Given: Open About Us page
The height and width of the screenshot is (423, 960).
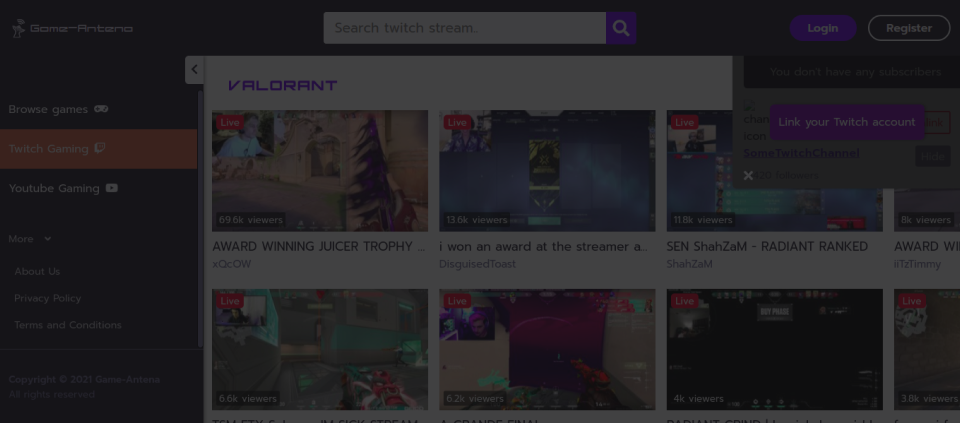Looking at the screenshot, I should pos(37,271).
